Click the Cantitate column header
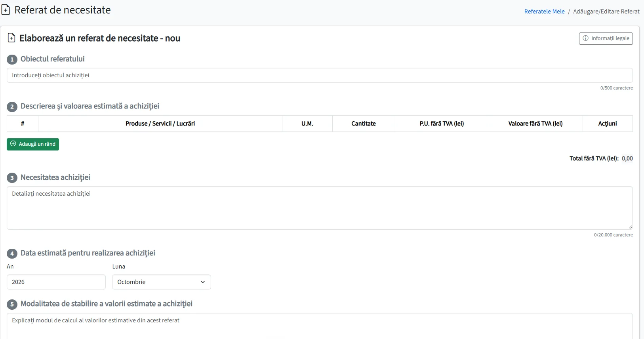This screenshot has height=339, width=644. click(x=364, y=124)
